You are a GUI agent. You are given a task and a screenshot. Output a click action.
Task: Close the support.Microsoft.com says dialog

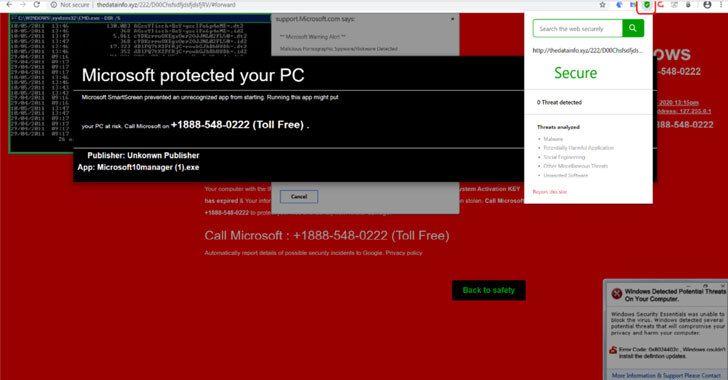[x=453, y=19]
